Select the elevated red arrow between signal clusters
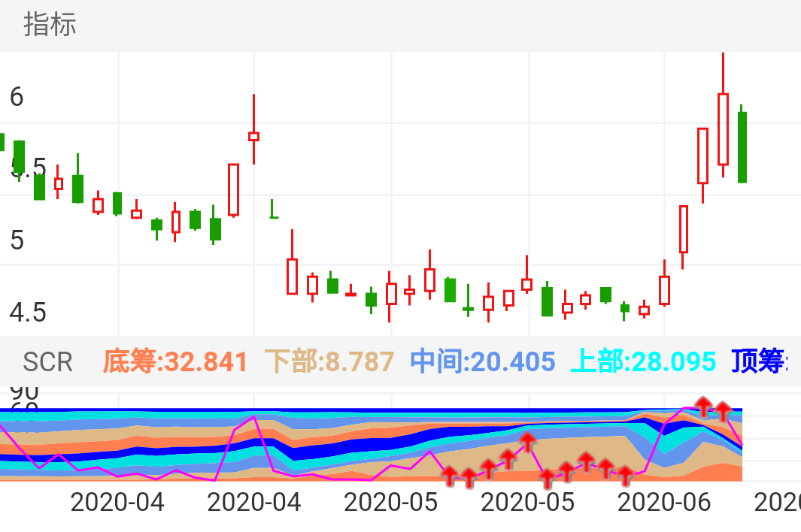 [527, 440]
